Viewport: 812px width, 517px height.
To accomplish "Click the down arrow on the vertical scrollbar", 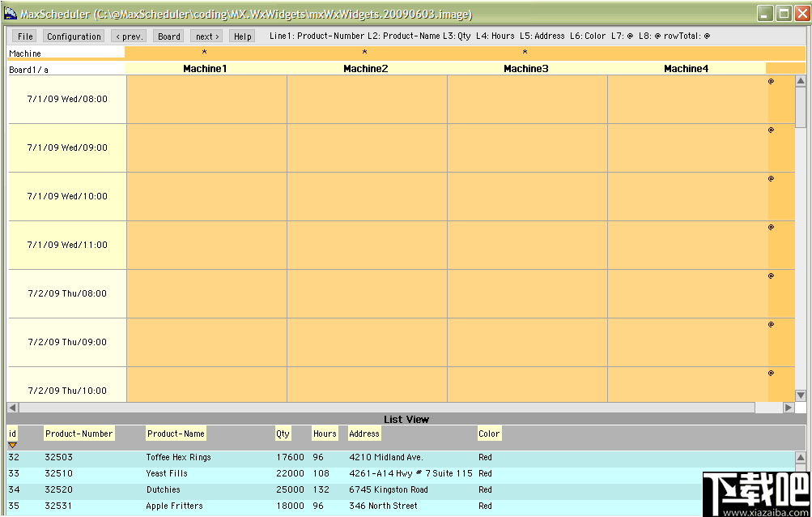I will coord(801,395).
